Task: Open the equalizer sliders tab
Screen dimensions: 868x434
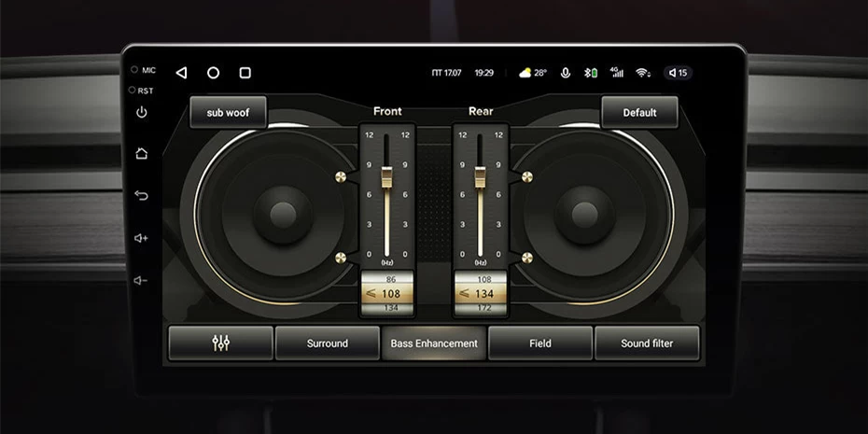Action: coord(221,343)
